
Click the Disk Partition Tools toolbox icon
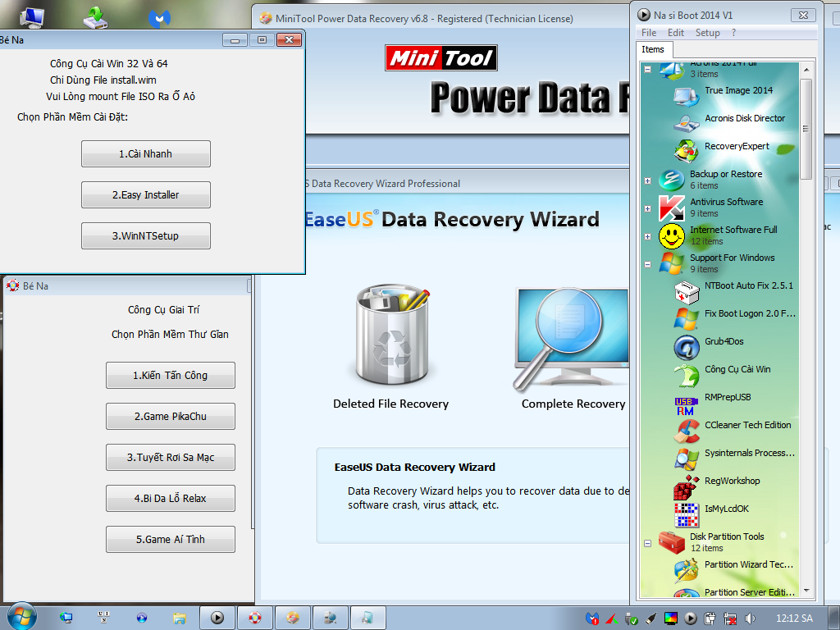click(671, 542)
